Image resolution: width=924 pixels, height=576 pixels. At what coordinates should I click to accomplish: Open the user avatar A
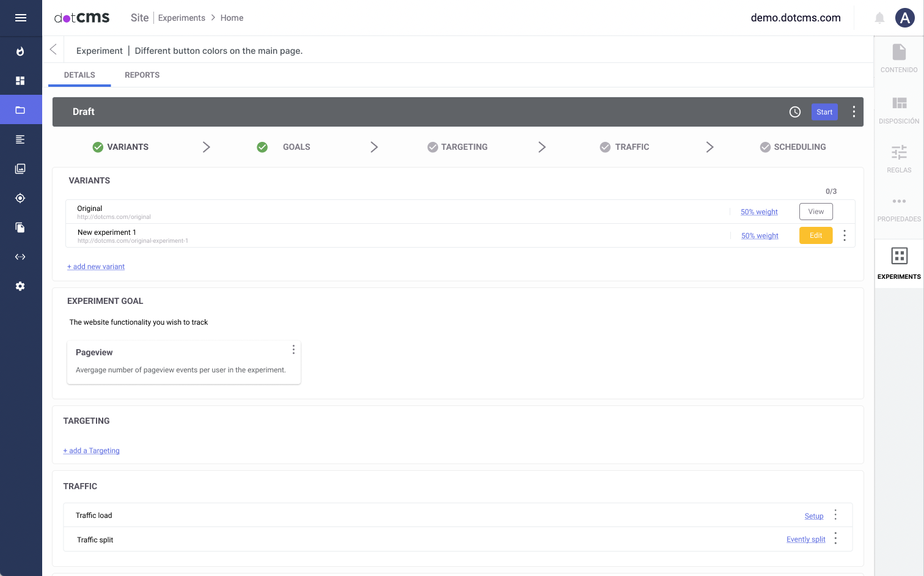click(904, 18)
